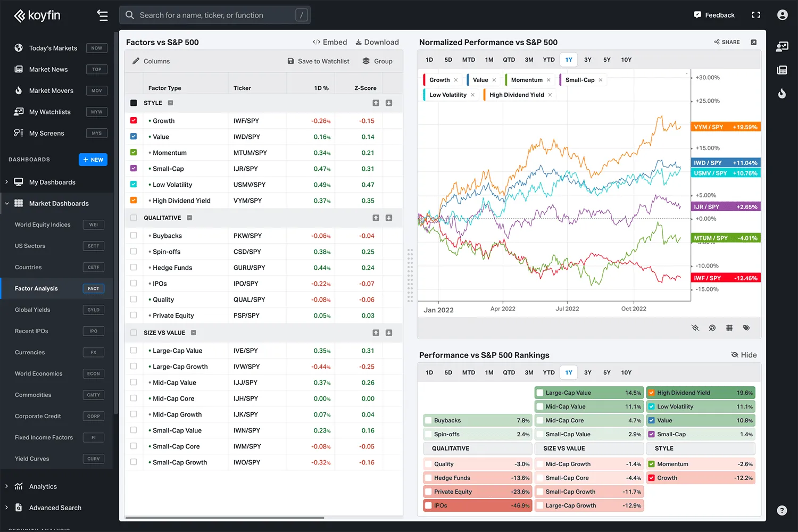The width and height of the screenshot is (798, 532).
Task: Click the search input field
Action: [x=215, y=15]
